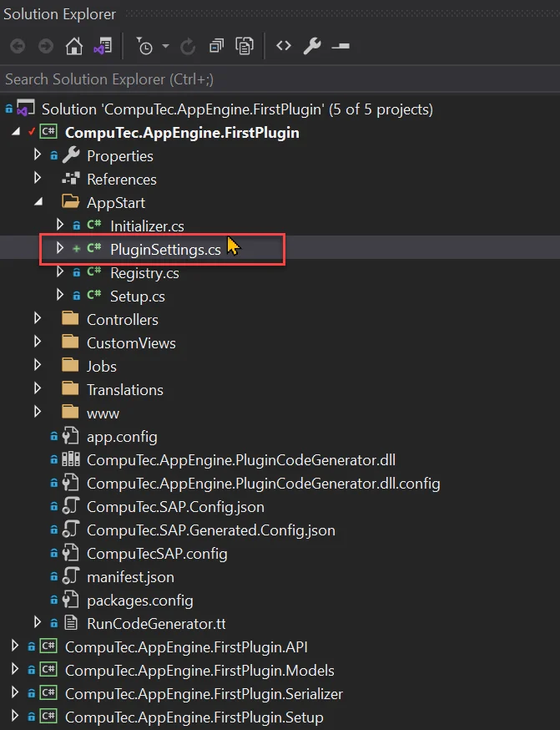Expand the Controllers folder
Screen dimensions: 560x730
pos(38,318)
